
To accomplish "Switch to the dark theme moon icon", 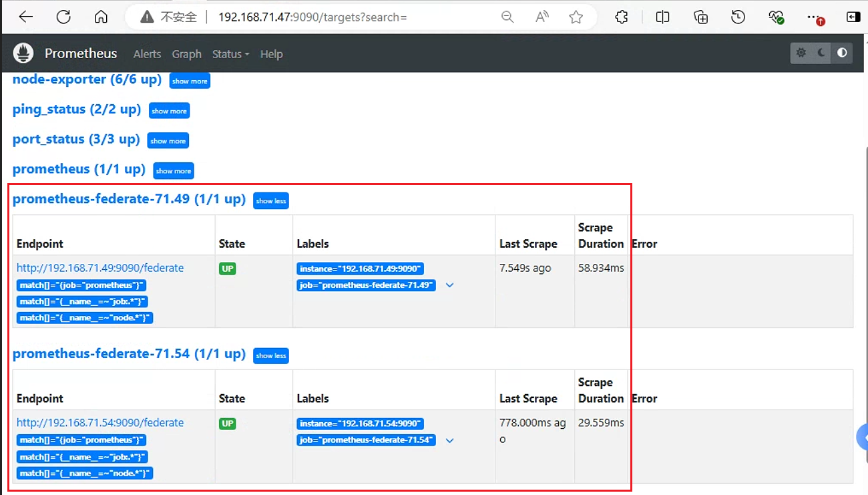I will [822, 53].
